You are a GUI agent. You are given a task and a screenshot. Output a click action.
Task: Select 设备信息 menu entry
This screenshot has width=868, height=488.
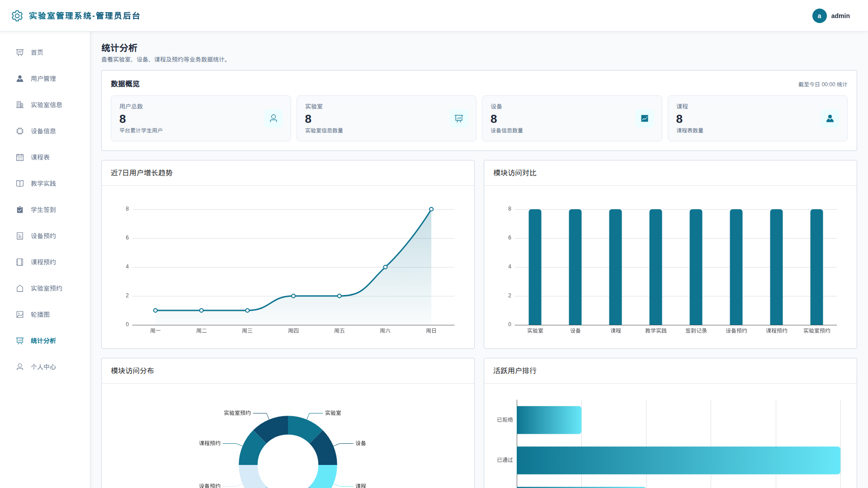45,131
